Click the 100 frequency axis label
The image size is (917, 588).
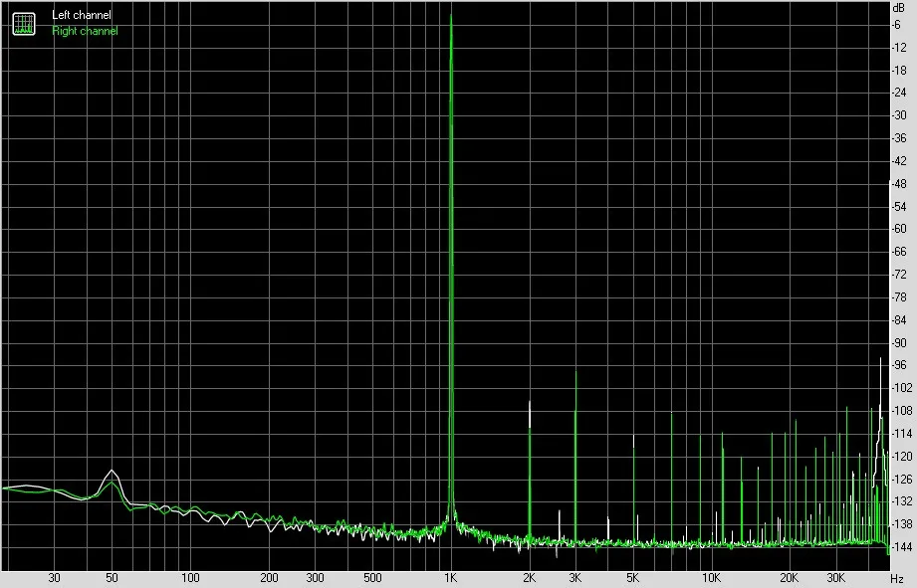[190, 578]
